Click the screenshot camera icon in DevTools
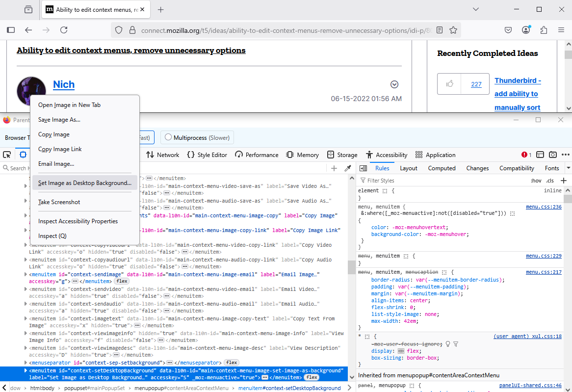Screen dimensions: 572x392 coord(553,155)
